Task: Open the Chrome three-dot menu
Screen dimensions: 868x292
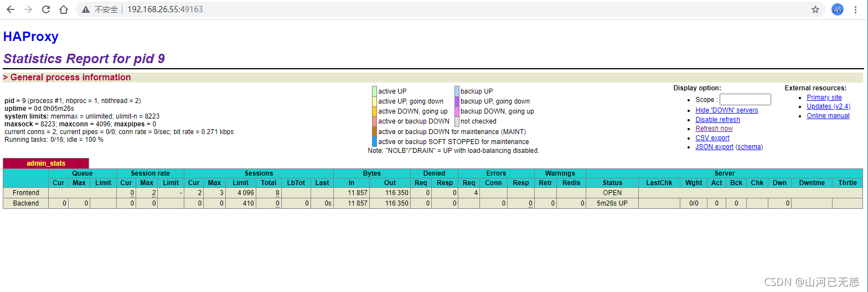Action: click(857, 9)
